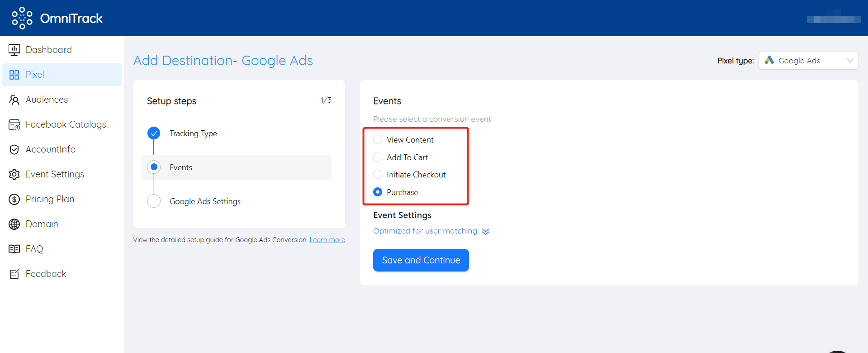Click the Purchase label text
The width and height of the screenshot is (868, 353).
402,192
